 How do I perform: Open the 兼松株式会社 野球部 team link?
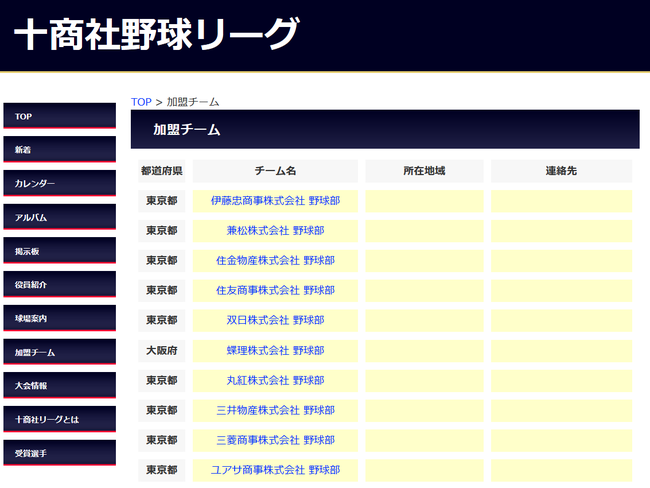[x=275, y=231]
